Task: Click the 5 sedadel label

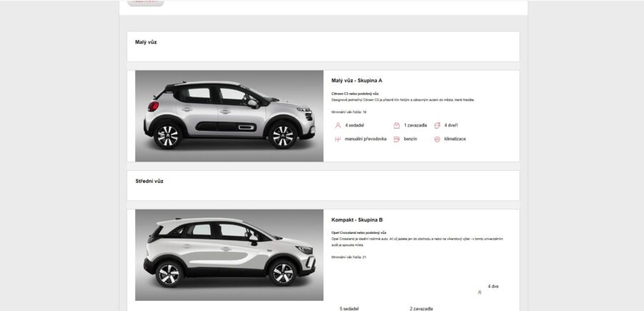Action: point(349,309)
